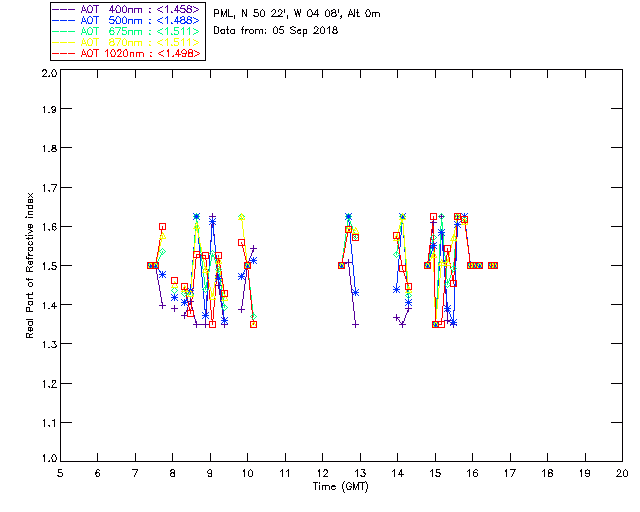The height and width of the screenshot is (512, 640).
Task: Click the red square at 1.35 just after 10
Action: pyautogui.click(x=254, y=324)
